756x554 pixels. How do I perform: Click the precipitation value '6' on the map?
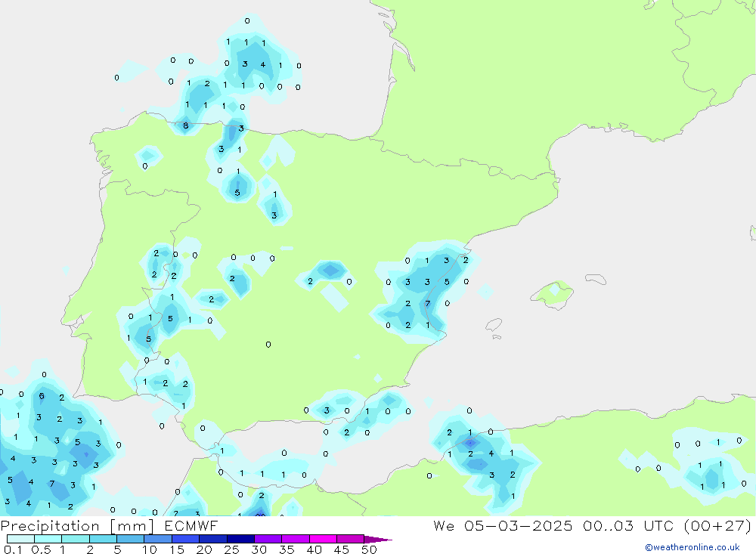click(x=42, y=396)
